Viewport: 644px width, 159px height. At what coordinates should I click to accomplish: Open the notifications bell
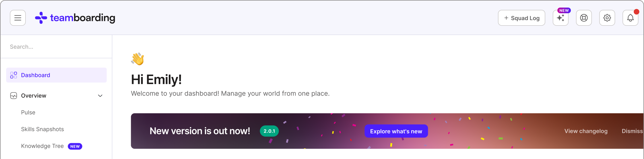630,18
